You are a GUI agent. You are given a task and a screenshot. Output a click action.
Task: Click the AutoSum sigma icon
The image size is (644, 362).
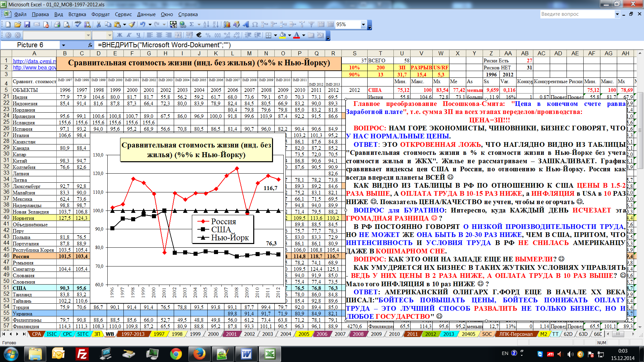tap(192, 24)
